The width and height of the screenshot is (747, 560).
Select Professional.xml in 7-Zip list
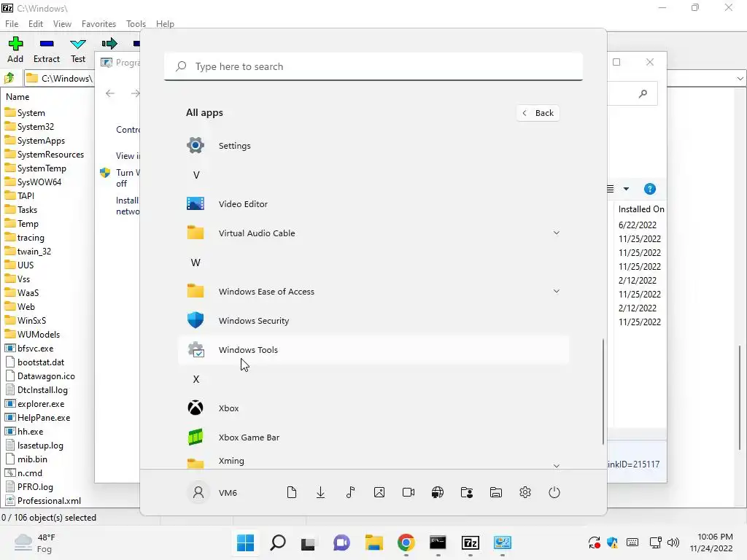(x=43, y=500)
